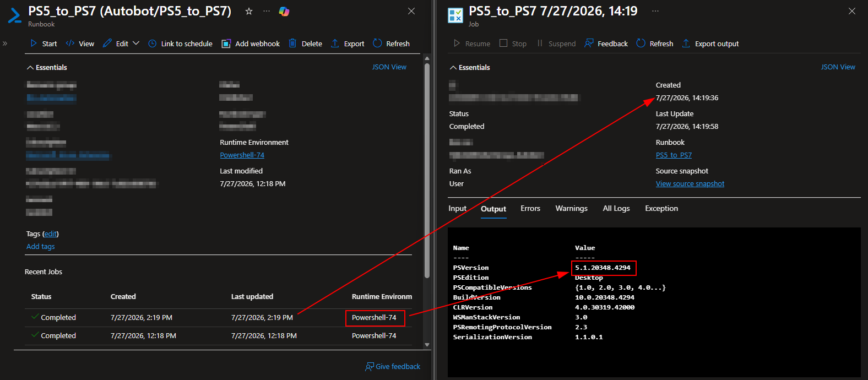The image size is (868, 380).
Task: Expand the Edit dropdown arrow
Action: (x=136, y=43)
